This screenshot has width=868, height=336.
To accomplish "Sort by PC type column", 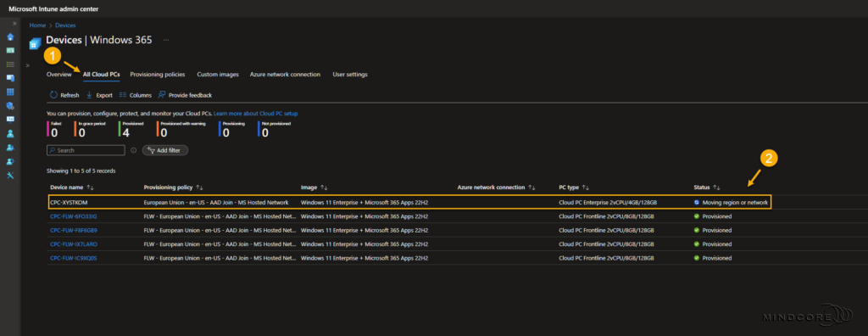I will (574, 188).
